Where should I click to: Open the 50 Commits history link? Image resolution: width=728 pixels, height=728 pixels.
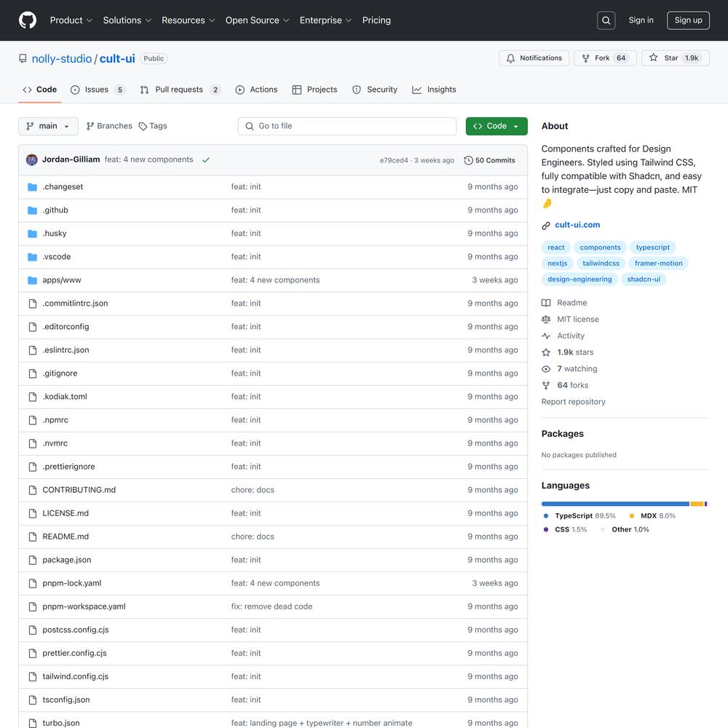[489, 160]
